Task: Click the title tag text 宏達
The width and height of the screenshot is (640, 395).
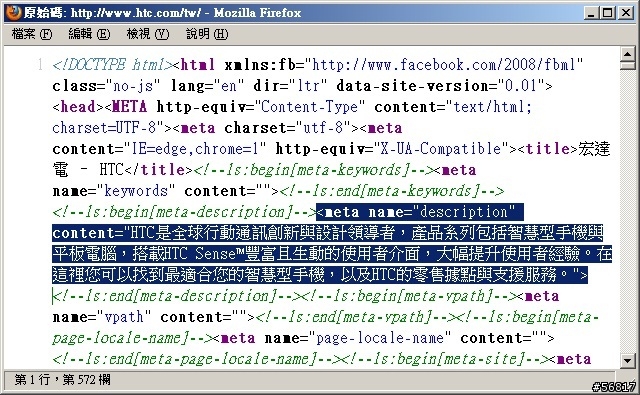Action: (x=594, y=149)
